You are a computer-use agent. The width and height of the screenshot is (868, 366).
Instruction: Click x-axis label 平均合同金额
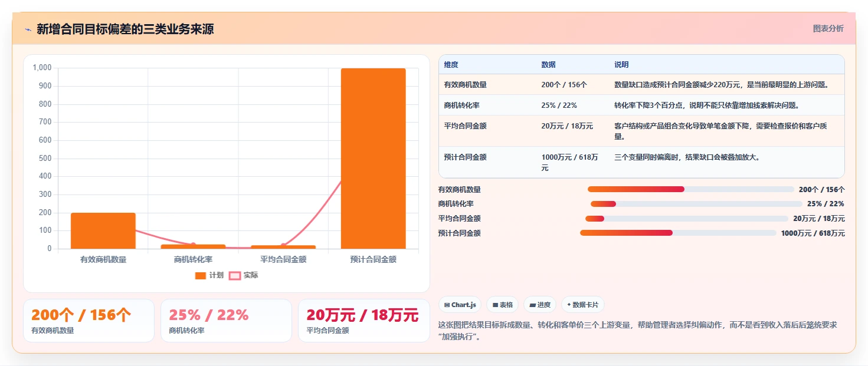coord(283,259)
